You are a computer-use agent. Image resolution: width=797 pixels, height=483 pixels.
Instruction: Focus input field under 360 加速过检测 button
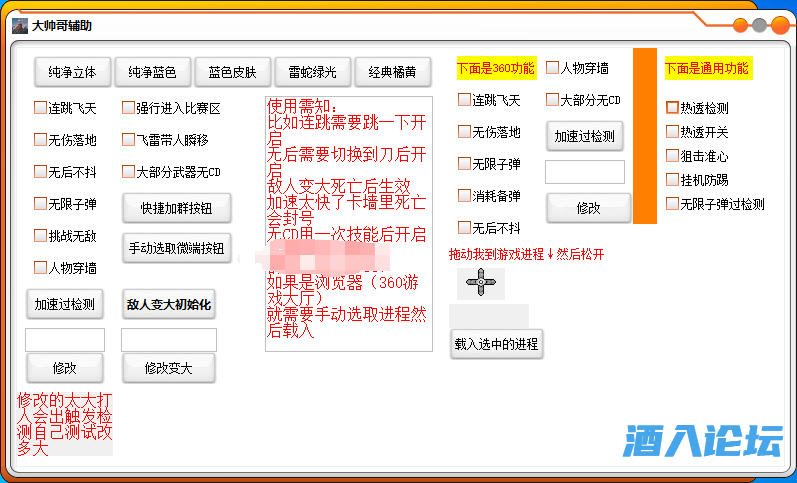(x=585, y=172)
